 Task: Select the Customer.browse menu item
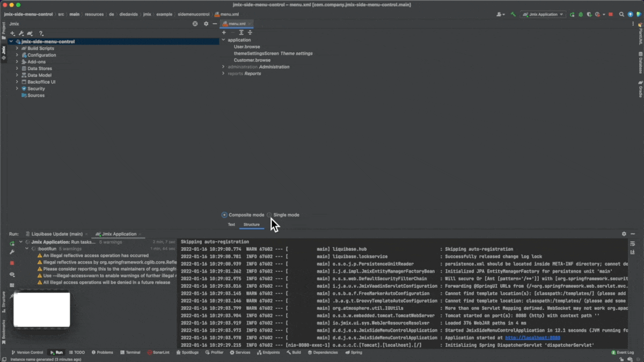coord(252,60)
